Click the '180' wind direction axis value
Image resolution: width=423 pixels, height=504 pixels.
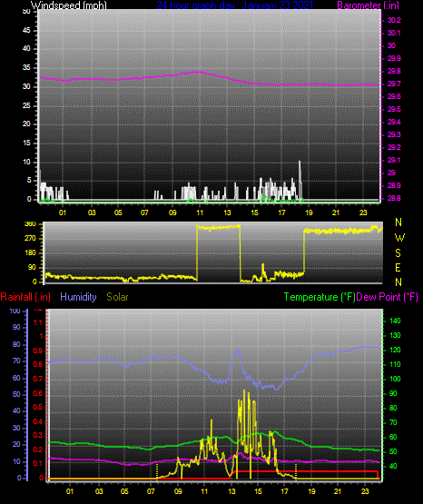[x=30, y=253]
